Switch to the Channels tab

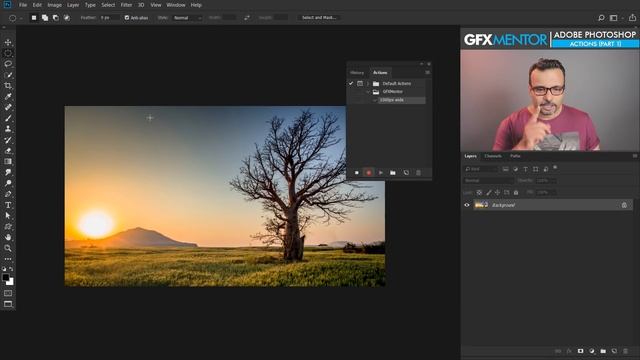(x=493, y=156)
